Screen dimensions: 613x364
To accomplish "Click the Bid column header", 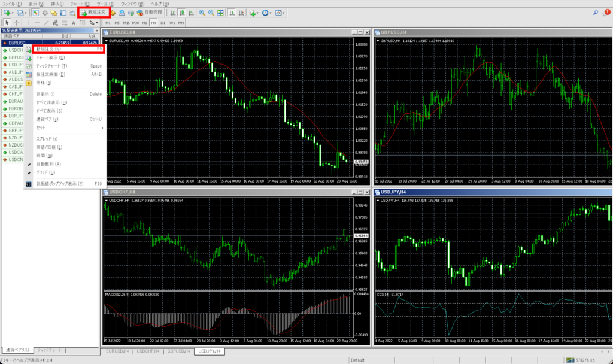I will pyautogui.click(x=56, y=36).
